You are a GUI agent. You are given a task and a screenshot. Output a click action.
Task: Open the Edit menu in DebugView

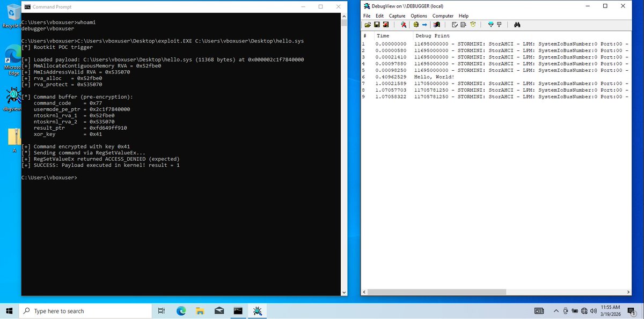379,16
